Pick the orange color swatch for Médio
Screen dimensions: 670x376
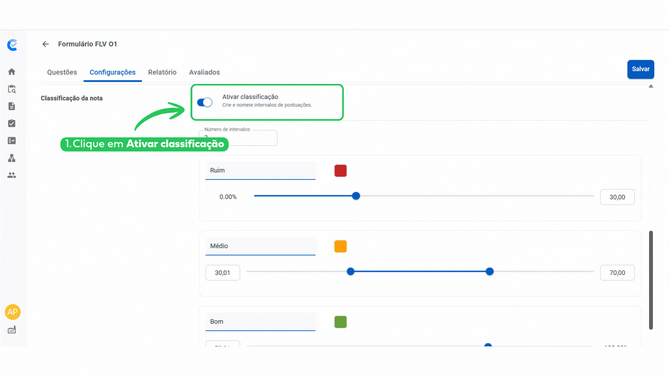(x=341, y=247)
